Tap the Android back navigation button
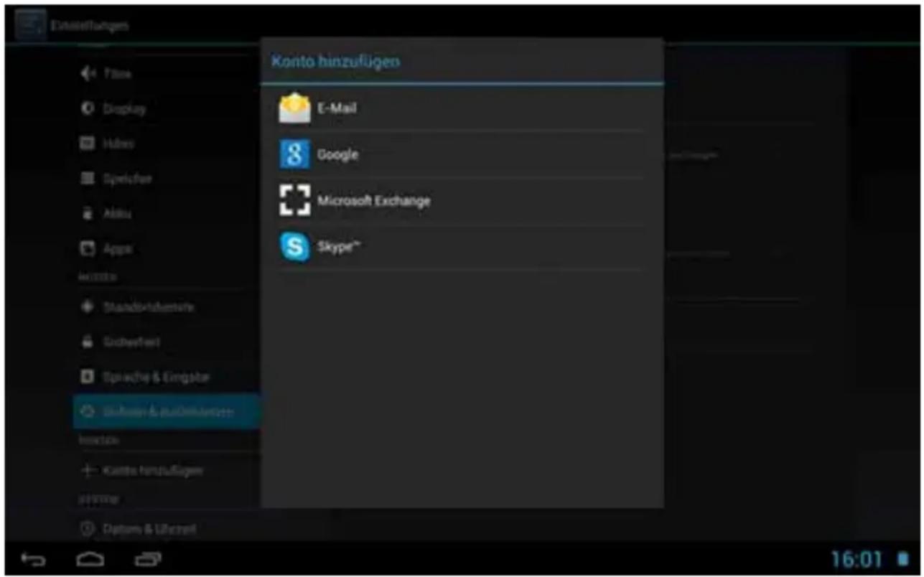The width and height of the screenshot is (924, 577). (x=33, y=559)
